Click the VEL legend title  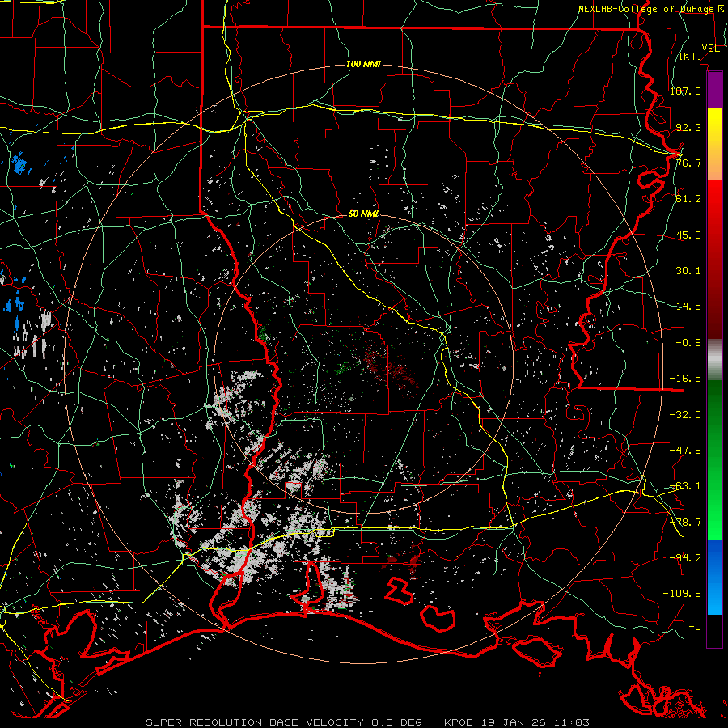[710, 49]
